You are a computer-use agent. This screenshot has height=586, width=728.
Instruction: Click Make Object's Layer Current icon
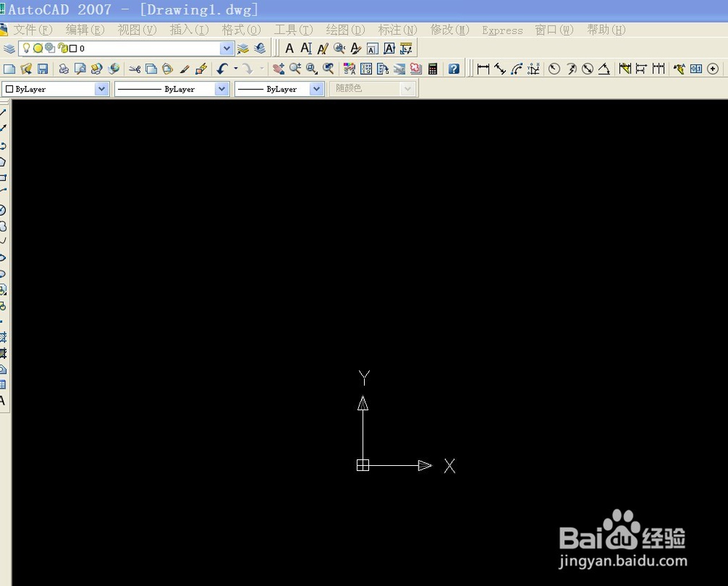(243, 48)
